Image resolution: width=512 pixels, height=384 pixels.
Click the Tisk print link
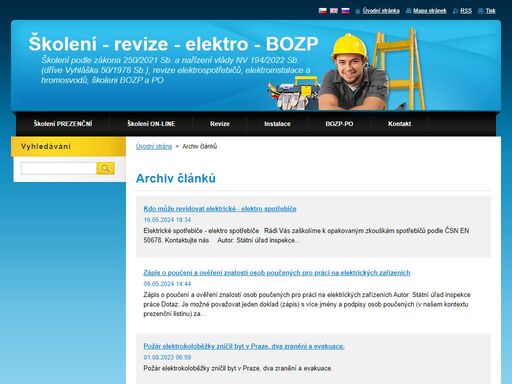pyautogui.click(x=490, y=11)
